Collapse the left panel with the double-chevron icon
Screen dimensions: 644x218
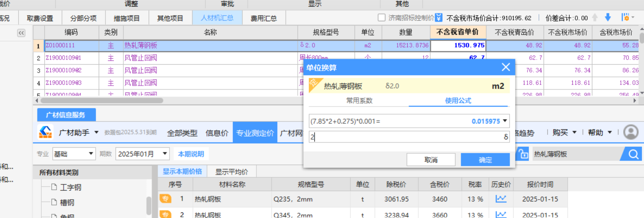21,33
